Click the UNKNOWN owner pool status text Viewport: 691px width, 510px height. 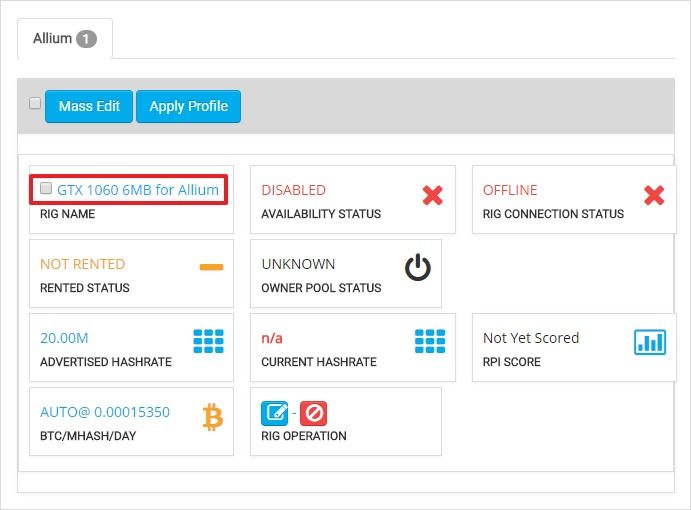tap(298, 264)
